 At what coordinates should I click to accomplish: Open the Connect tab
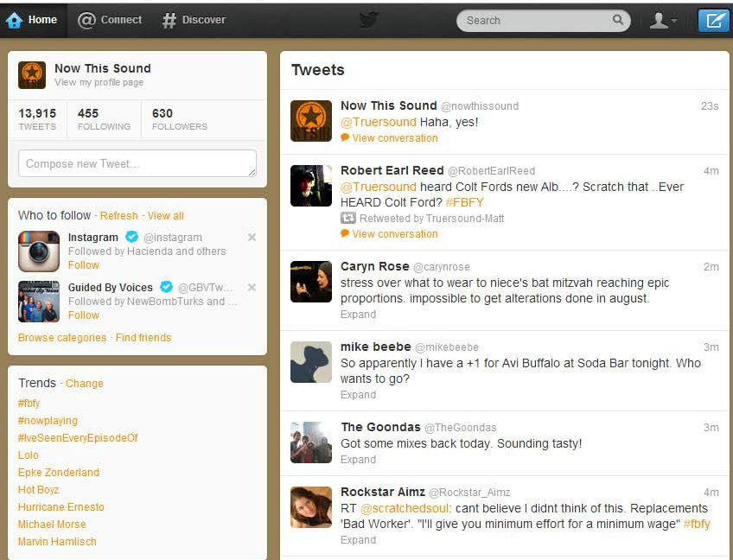coord(110,20)
